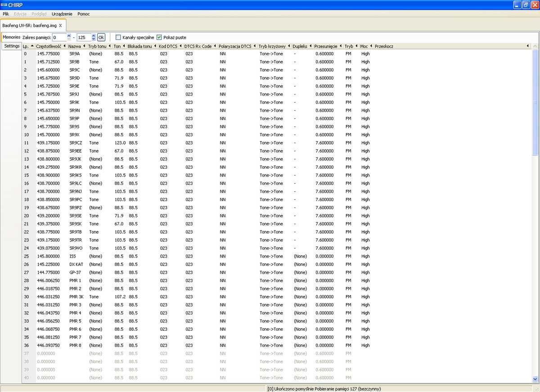Switch to the Settings side tab

(x=12, y=46)
